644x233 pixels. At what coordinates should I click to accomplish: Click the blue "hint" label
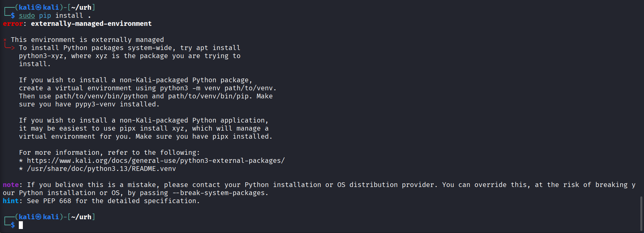[11, 201]
